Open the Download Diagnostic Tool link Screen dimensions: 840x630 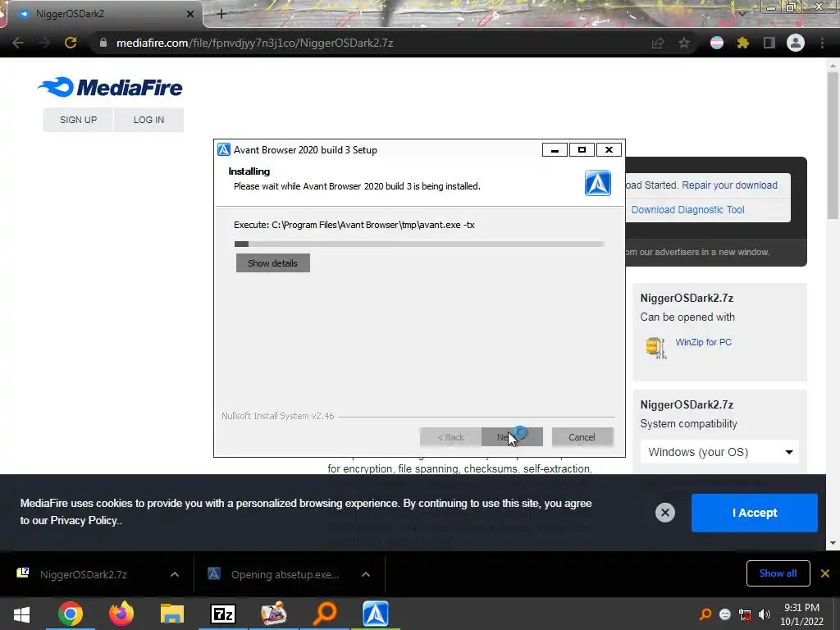(688, 210)
